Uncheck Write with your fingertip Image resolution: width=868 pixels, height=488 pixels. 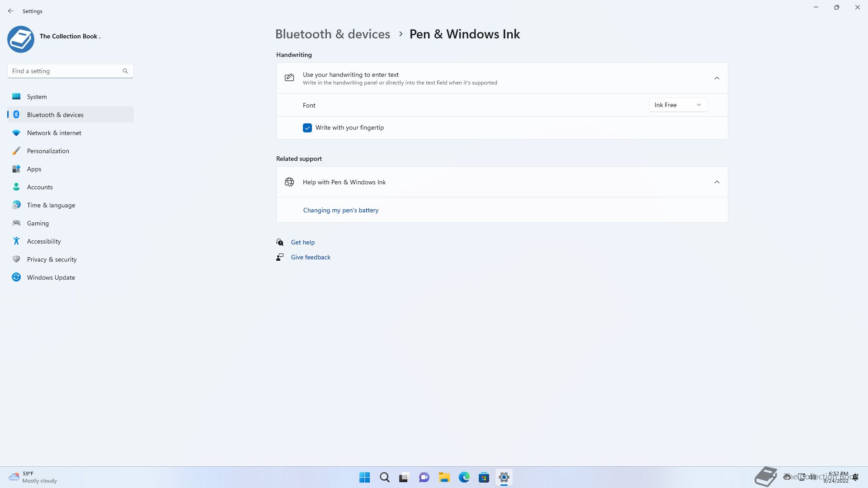307,128
